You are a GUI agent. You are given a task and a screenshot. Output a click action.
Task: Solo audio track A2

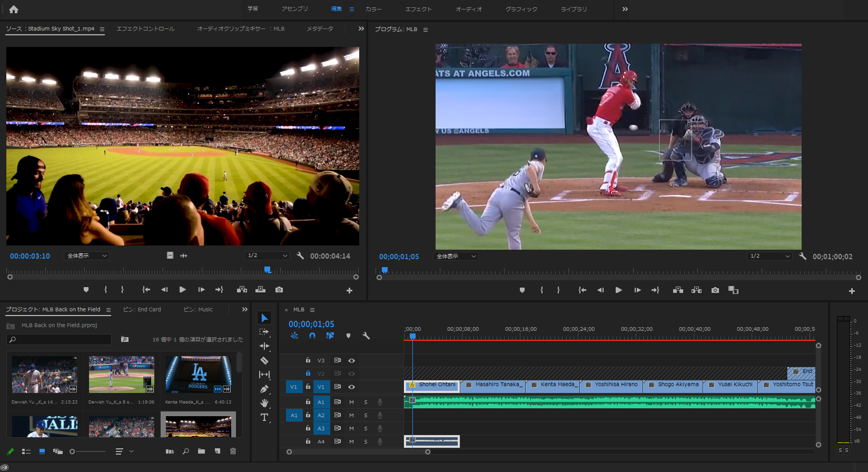tap(366, 415)
